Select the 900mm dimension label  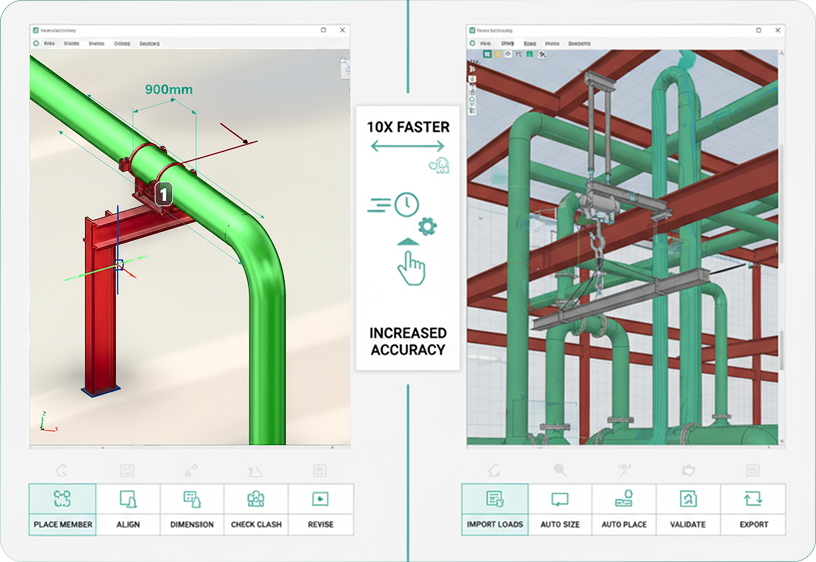[168, 89]
